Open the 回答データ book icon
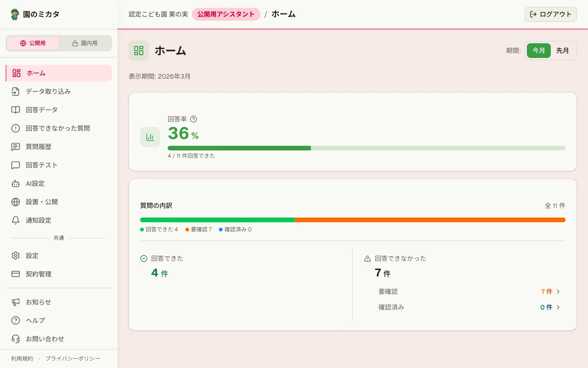 pyautogui.click(x=16, y=110)
